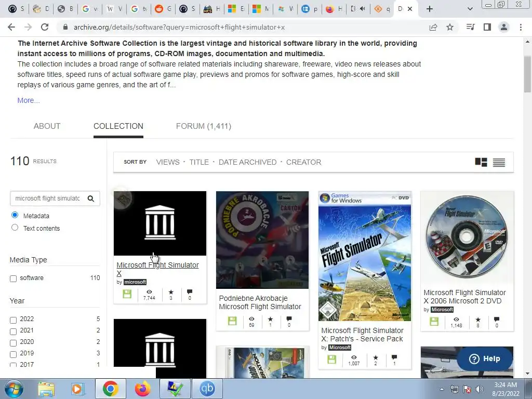
Task: Switch to the HFS tab
Action: tap(212, 9)
